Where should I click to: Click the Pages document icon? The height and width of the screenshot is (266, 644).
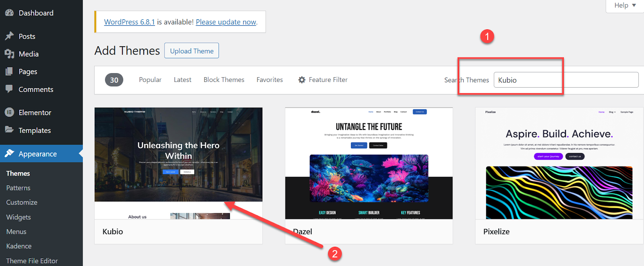(9, 72)
